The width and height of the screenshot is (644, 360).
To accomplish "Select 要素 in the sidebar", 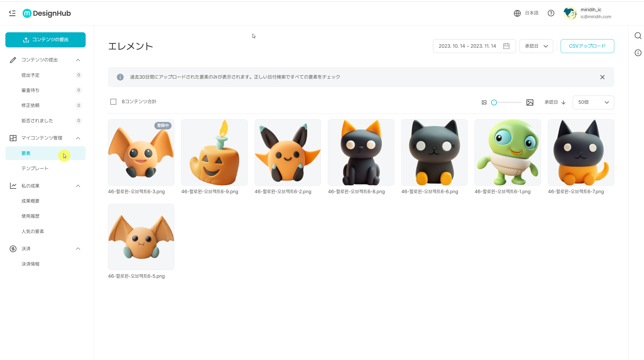I will [x=26, y=153].
